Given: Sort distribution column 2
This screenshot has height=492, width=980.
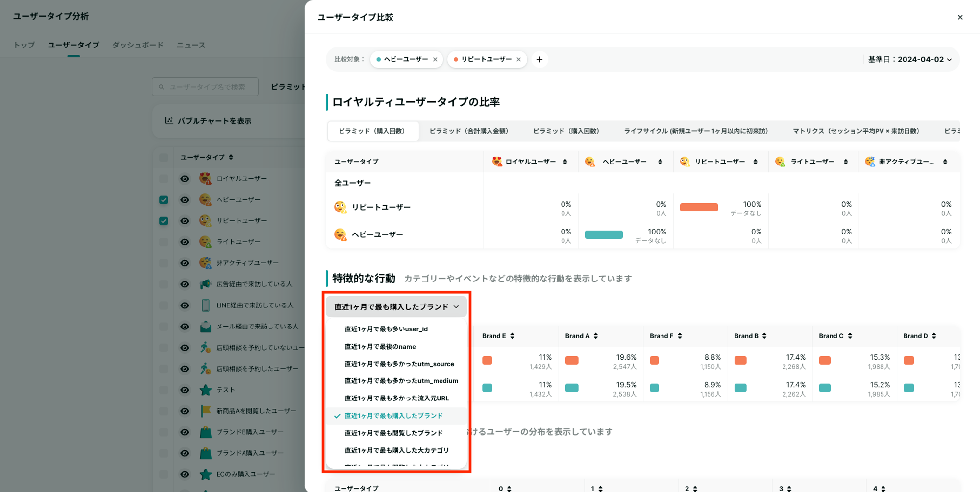Looking at the screenshot, I should 695,489.
